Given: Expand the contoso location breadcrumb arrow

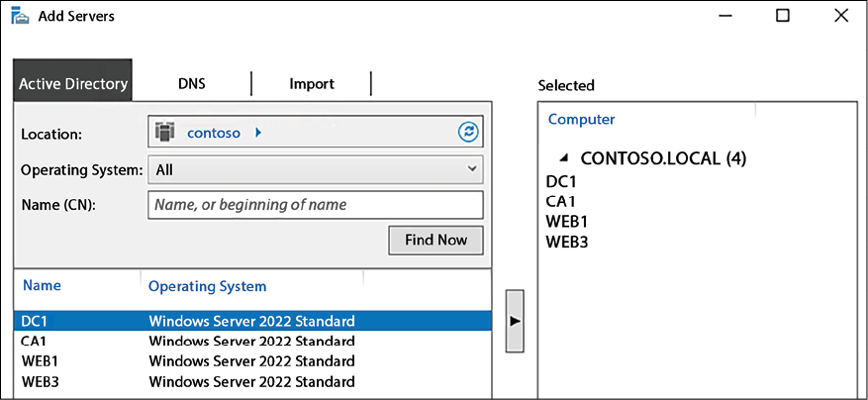Looking at the screenshot, I should [258, 133].
